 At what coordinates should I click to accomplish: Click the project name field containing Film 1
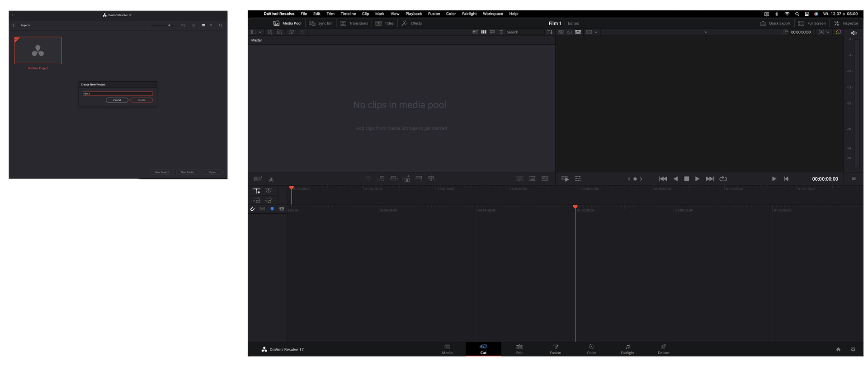click(x=118, y=94)
